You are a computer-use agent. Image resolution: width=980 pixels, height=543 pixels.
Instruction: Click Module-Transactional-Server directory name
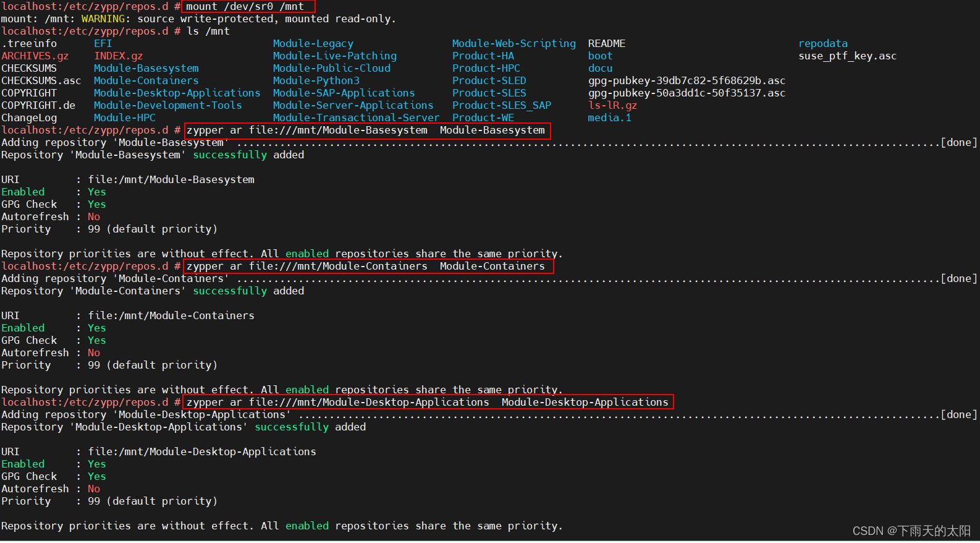click(357, 118)
